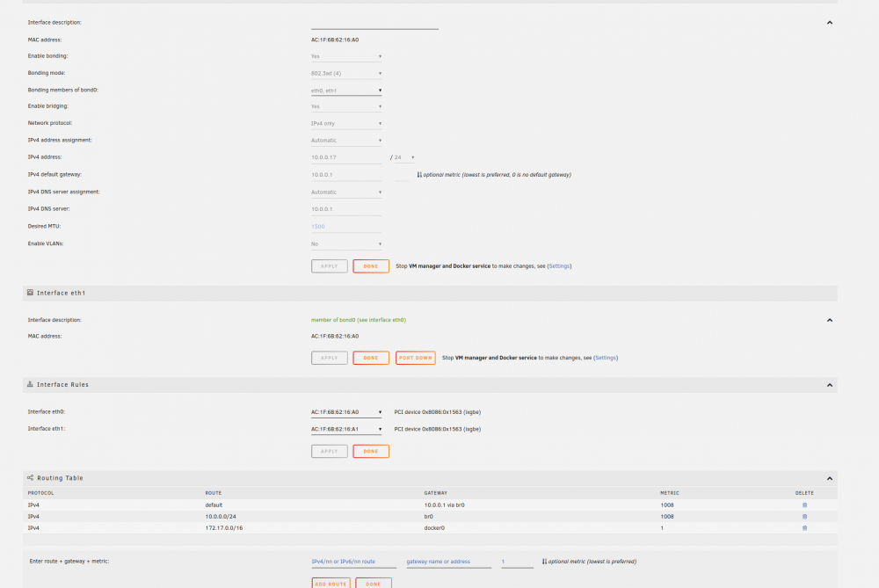Viewport: 879px width, 588px height.
Task: Delete the default route via br0
Action: click(804, 505)
